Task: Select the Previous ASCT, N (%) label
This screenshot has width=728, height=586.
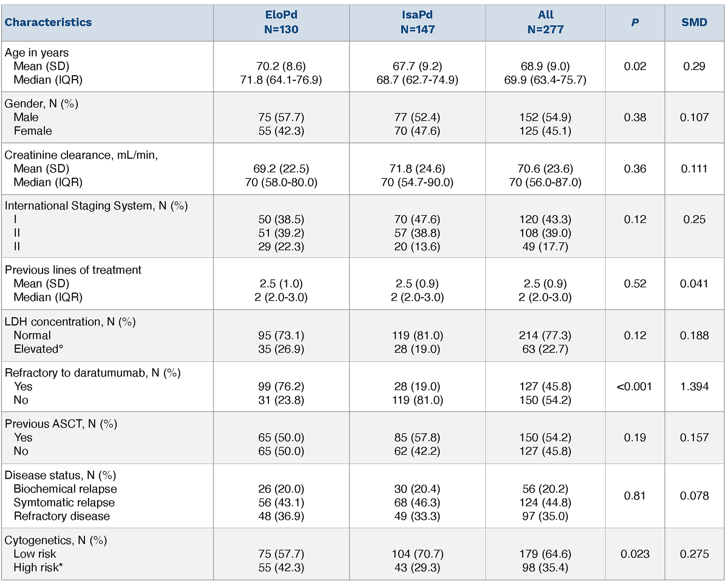Action: (x=61, y=423)
